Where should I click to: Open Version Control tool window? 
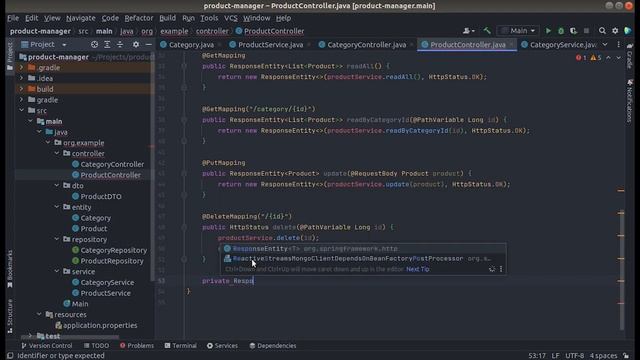(x=47, y=346)
